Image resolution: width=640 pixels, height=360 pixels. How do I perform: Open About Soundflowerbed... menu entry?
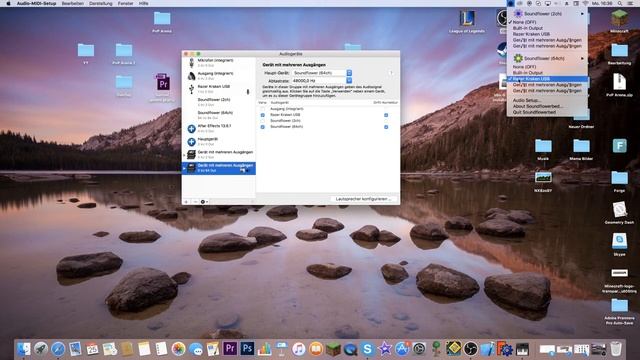tap(547, 106)
